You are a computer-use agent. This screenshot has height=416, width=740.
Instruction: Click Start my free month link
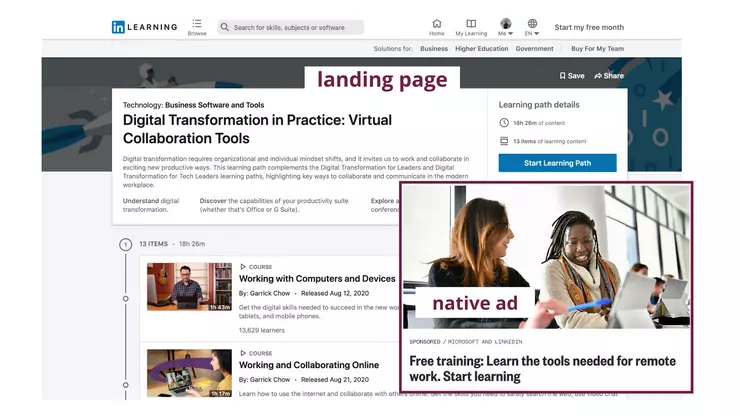pyautogui.click(x=588, y=28)
